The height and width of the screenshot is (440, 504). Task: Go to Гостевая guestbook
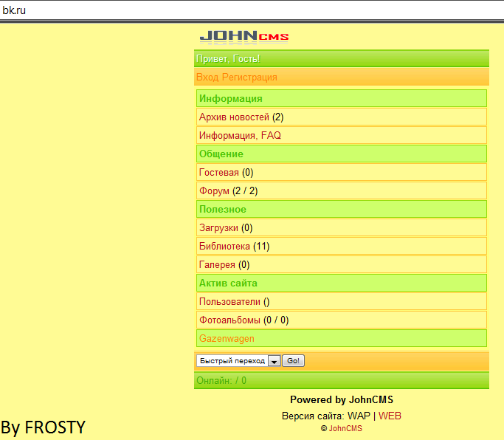[x=219, y=173]
